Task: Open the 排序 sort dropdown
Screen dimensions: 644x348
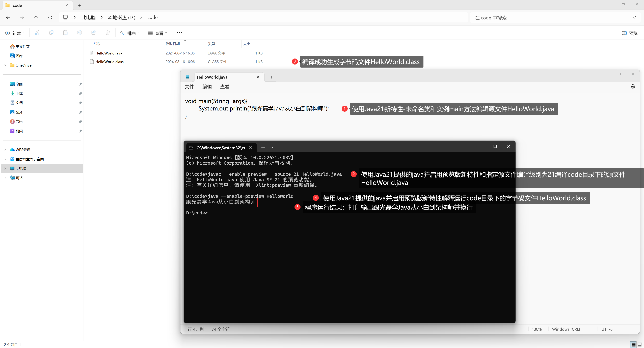Action: (130, 33)
